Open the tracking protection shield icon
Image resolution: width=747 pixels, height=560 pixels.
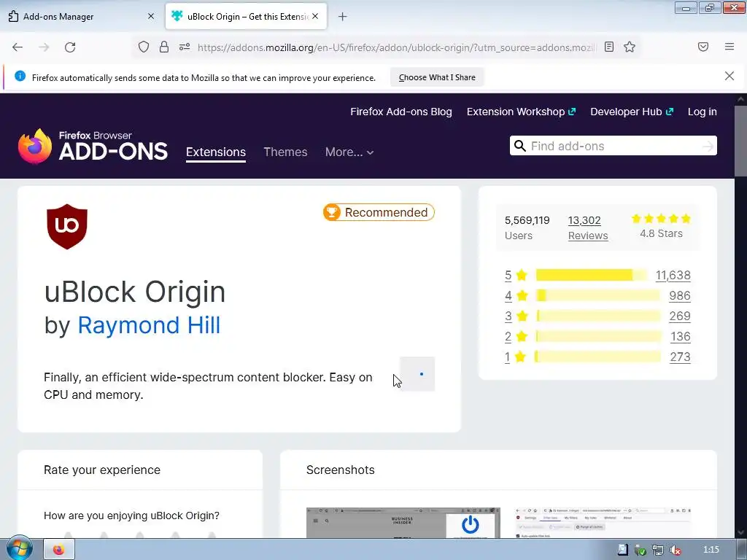point(144,47)
